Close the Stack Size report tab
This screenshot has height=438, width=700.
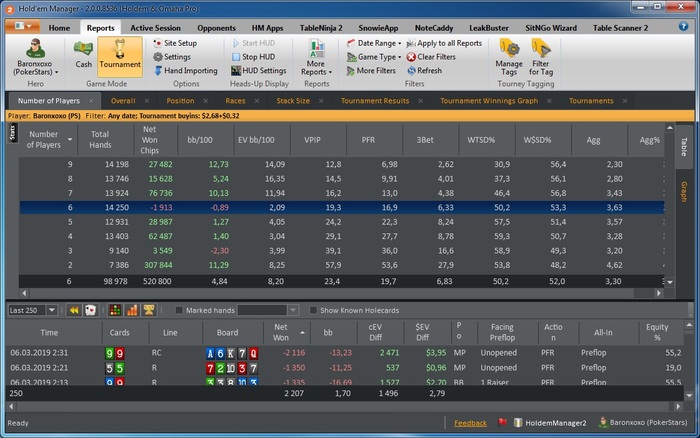click(321, 101)
